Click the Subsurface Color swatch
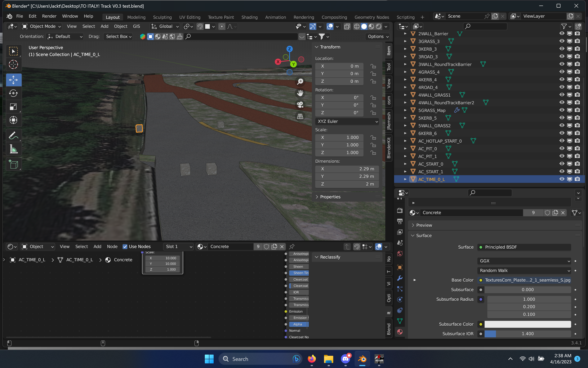This screenshot has width=588, height=368. click(x=528, y=324)
